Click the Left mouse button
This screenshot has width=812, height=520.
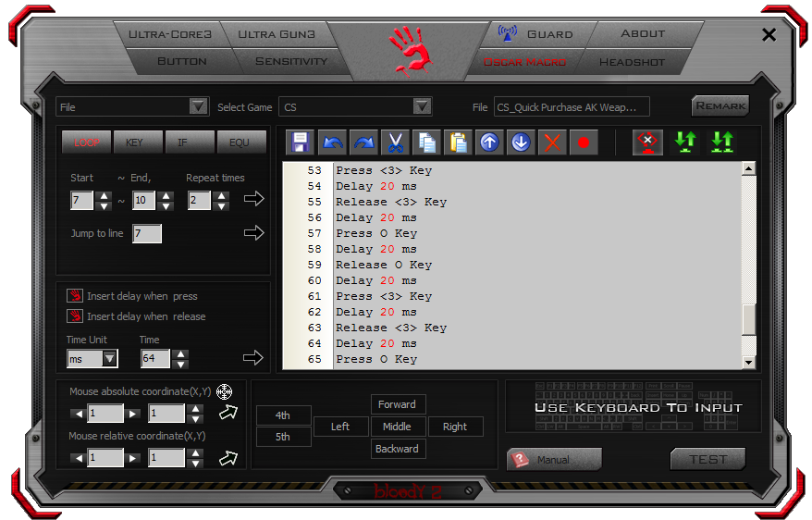(340, 427)
